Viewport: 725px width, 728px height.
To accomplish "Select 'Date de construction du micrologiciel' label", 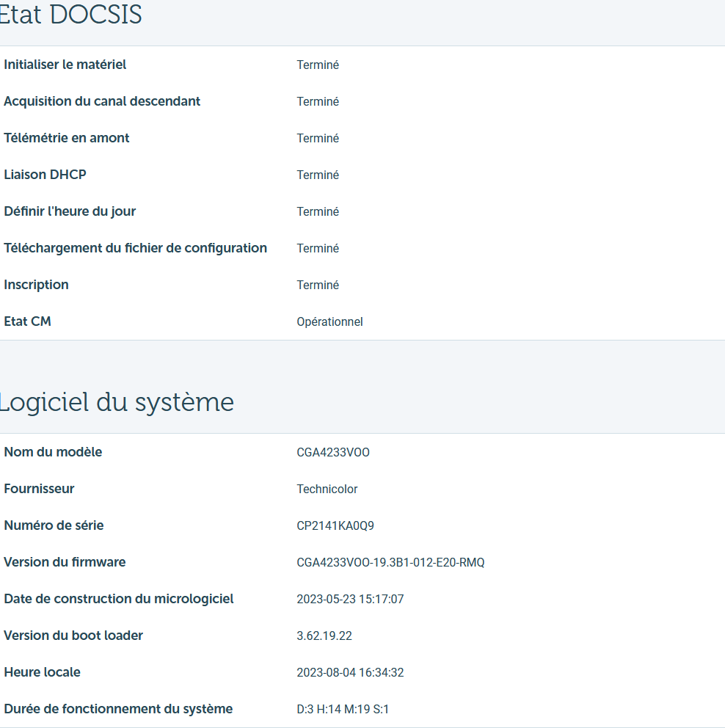I will click(119, 598).
